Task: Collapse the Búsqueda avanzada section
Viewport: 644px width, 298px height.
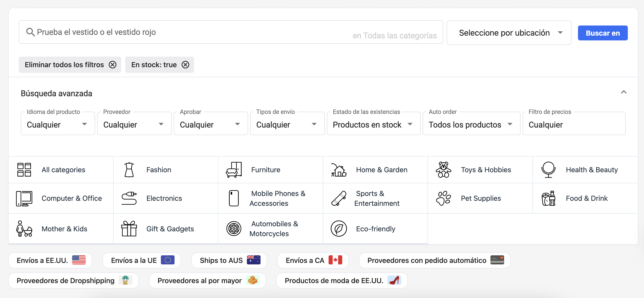Action: point(624,92)
